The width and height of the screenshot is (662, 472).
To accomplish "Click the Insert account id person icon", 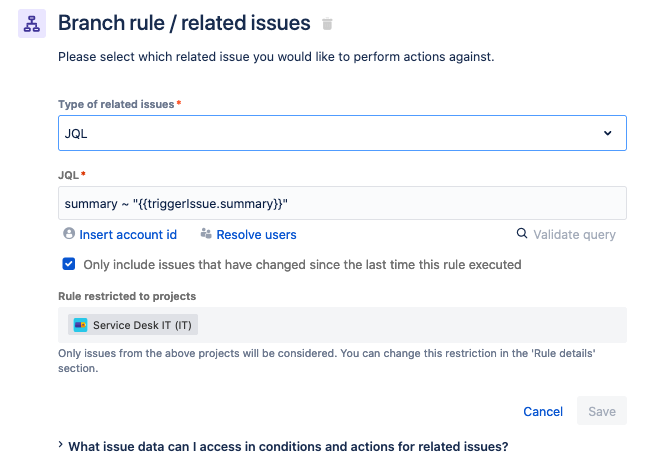I will [69, 234].
